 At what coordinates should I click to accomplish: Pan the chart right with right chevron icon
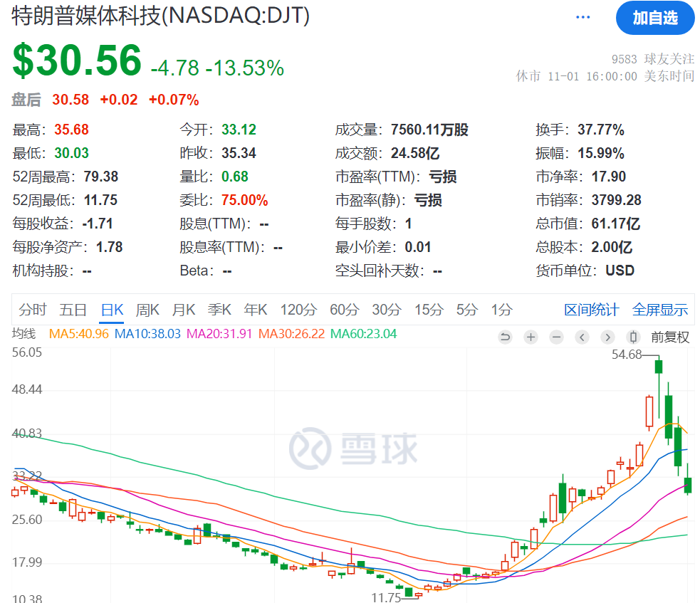tap(607, 337)
